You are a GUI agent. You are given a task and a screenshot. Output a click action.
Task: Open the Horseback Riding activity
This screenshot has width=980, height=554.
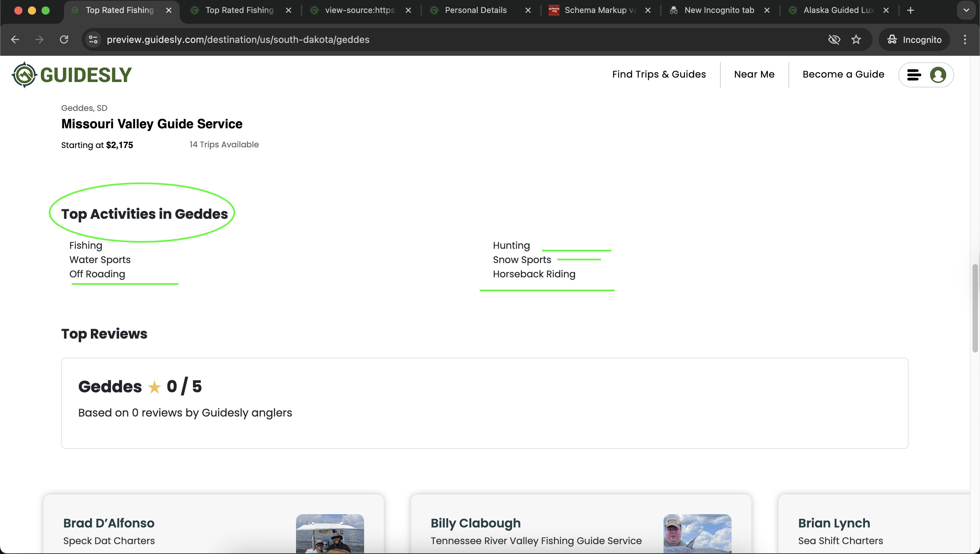point(534,274)
